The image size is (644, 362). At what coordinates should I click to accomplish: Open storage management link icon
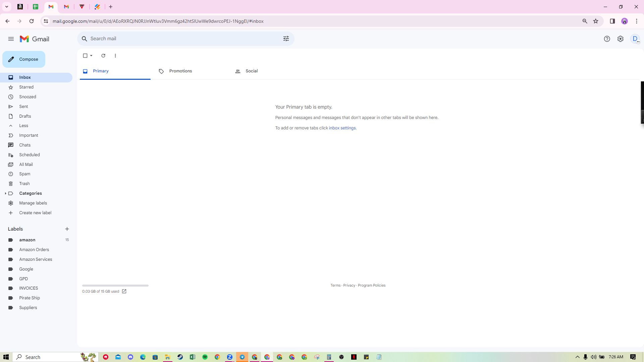tap(124, 291)
